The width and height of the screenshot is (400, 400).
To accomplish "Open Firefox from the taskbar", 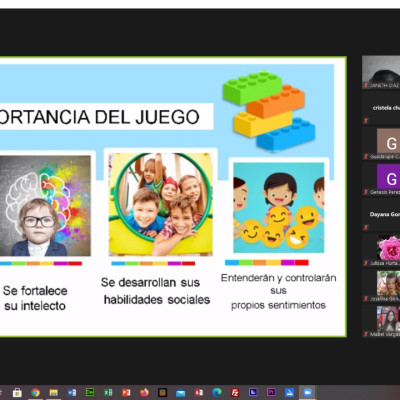I will 144,393.
